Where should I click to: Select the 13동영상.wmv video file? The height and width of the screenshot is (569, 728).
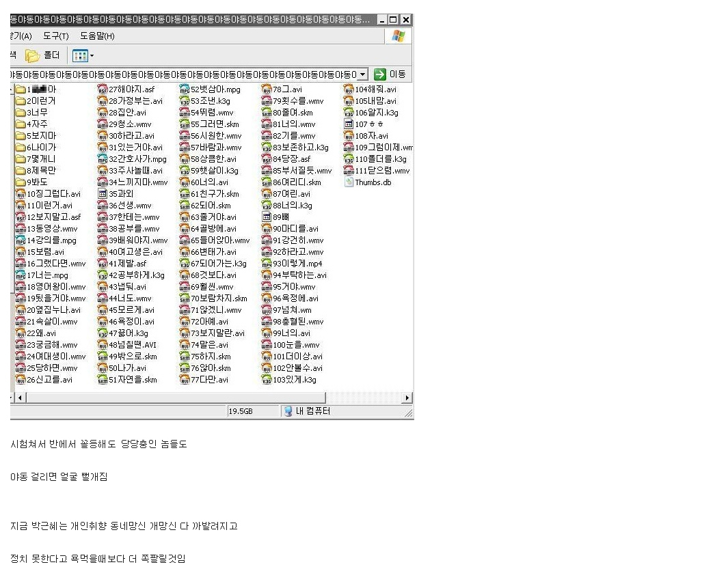tap(46, 229)
